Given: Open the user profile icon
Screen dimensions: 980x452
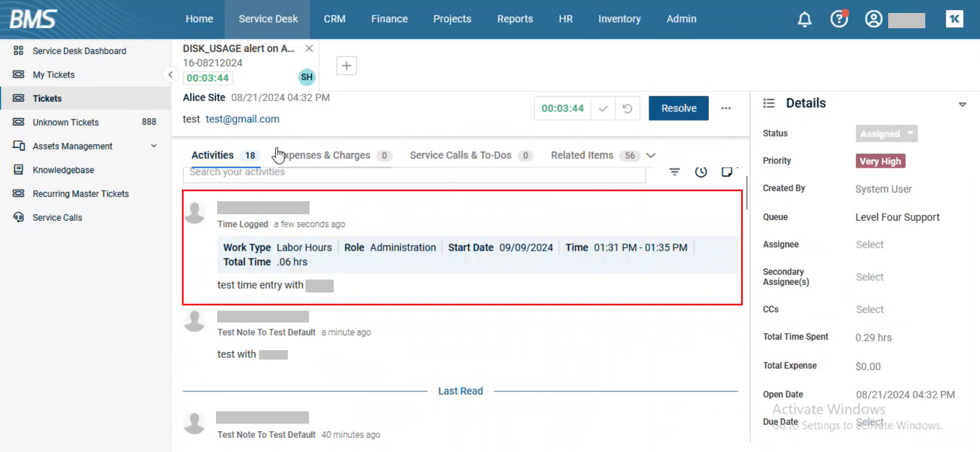Looking at the screenshot, I should point(873,19).
